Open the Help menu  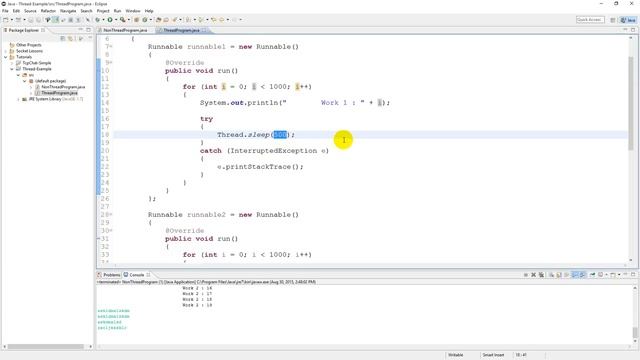[149, 11]
